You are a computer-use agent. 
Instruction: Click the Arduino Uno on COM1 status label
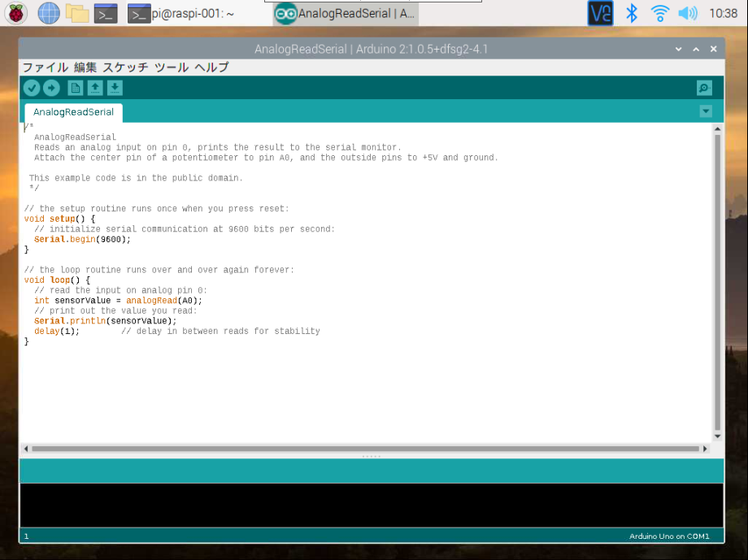pos(670,536)
